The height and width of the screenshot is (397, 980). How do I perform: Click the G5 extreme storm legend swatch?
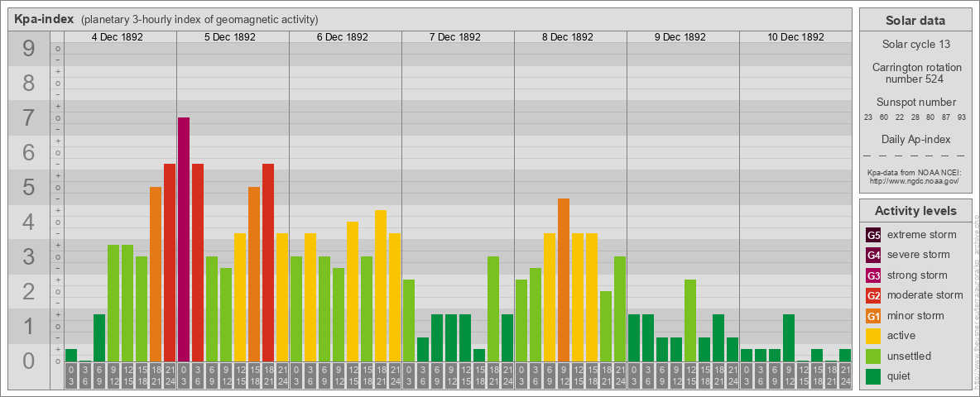873,236
